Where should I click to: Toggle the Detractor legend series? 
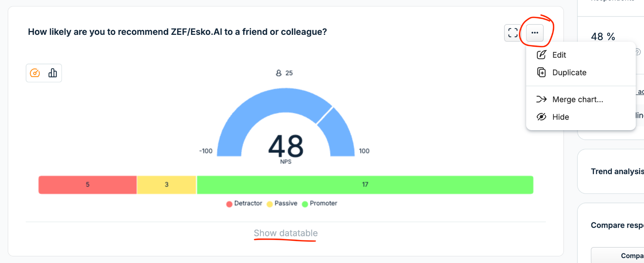(x=244, y=203)
